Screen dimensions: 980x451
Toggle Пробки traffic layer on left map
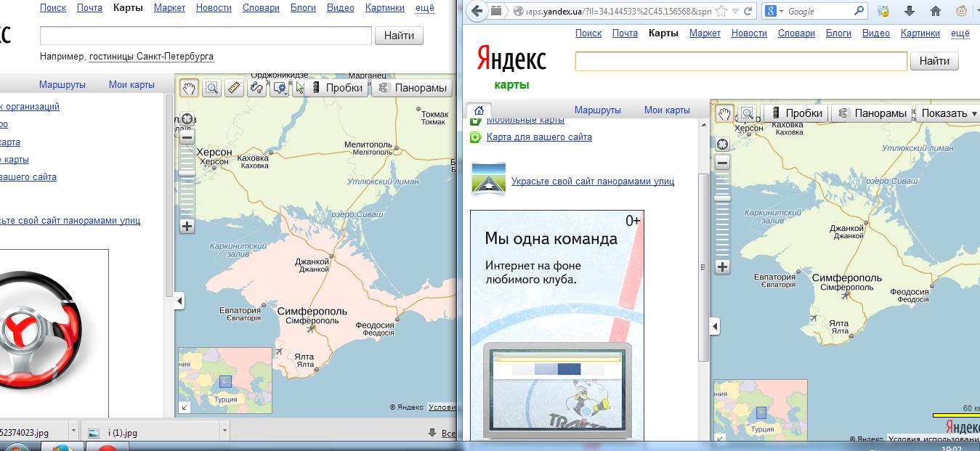[x=336, y=88]
